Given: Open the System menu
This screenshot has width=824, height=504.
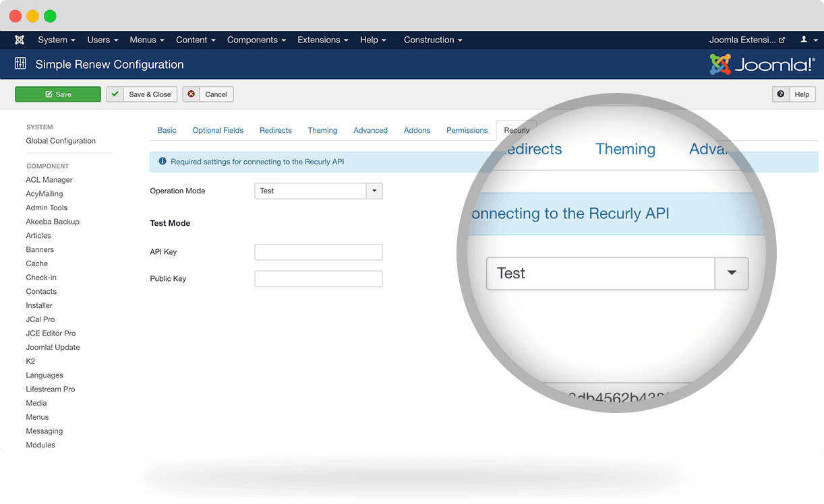Looking at the screenshot, I should pos(57,40).
